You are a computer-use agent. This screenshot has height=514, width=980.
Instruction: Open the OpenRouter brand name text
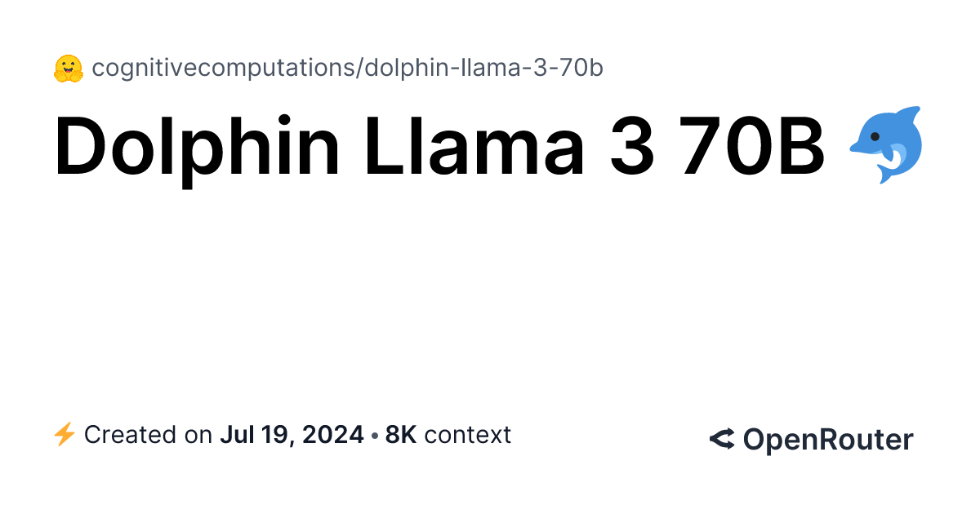828,440
